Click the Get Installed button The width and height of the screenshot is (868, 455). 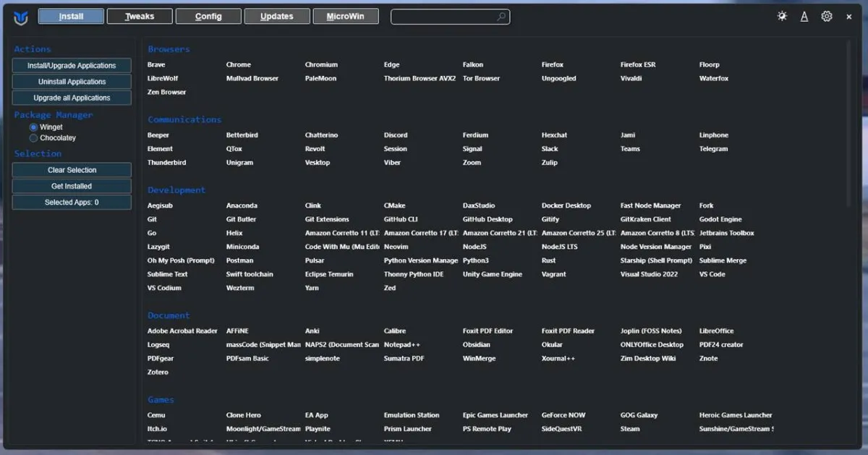pos(72,186)
